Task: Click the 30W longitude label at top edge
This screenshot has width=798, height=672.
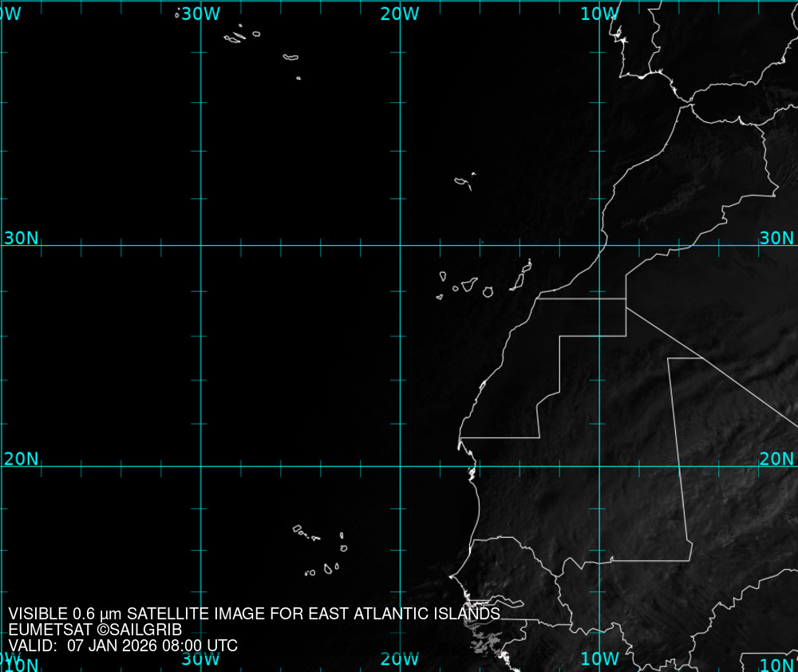Action: (x=199, y=14)
